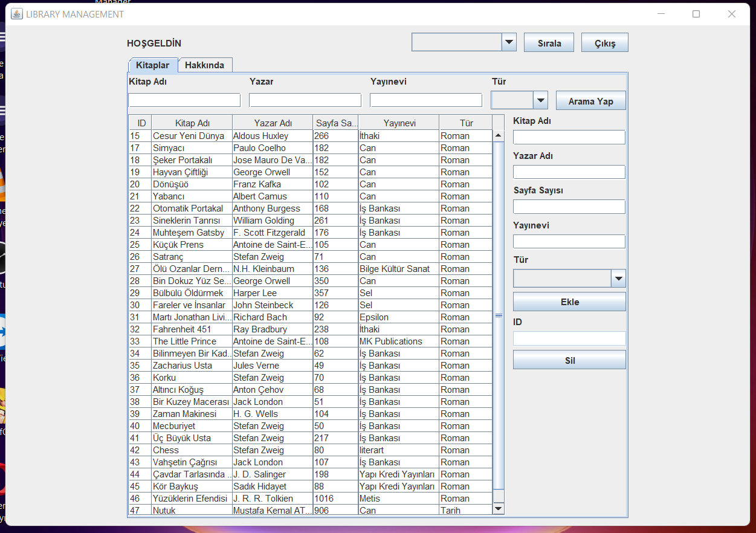Click the Yazar search field
Screen dimensions: 756x533
[305, 100]
